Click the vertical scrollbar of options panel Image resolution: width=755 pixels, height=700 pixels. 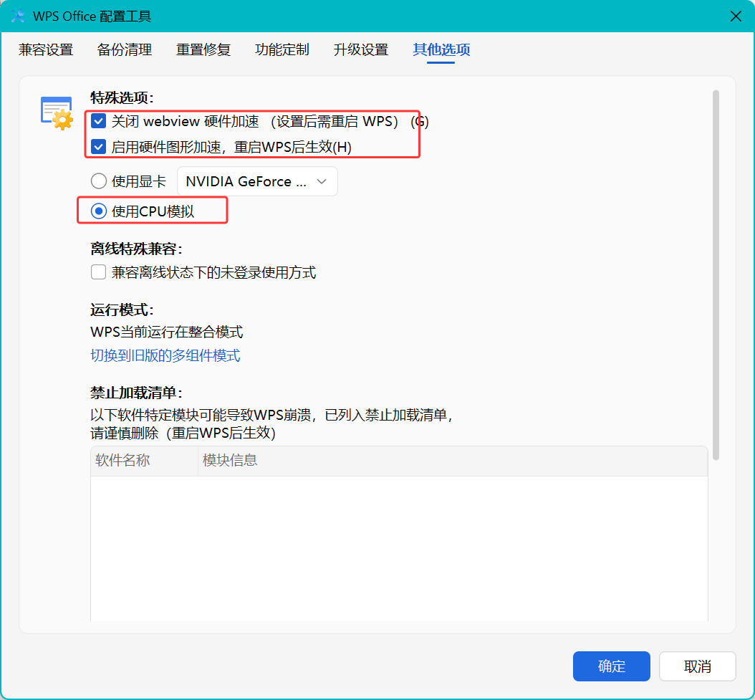pos(716,274)
